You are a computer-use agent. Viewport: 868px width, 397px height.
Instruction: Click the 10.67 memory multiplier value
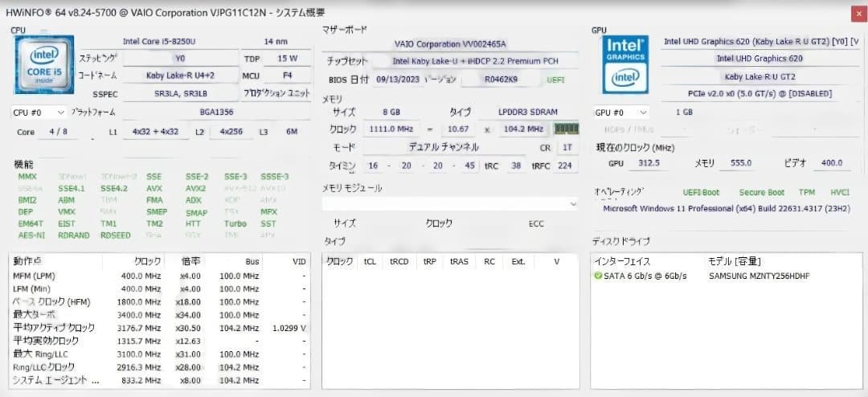tap(459, 129)
